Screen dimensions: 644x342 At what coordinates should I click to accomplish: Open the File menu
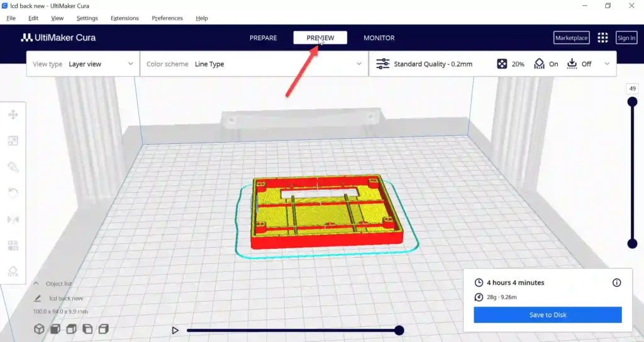pyautogui.click(x=11, y=18)
